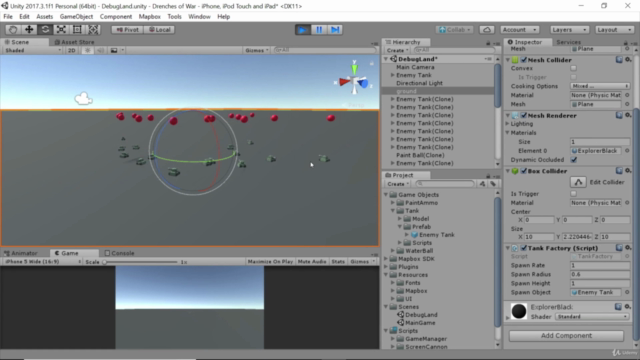Toggle Local handle rotation button
This screenshot has height=360, width=640.
click(x=160, y=30)
